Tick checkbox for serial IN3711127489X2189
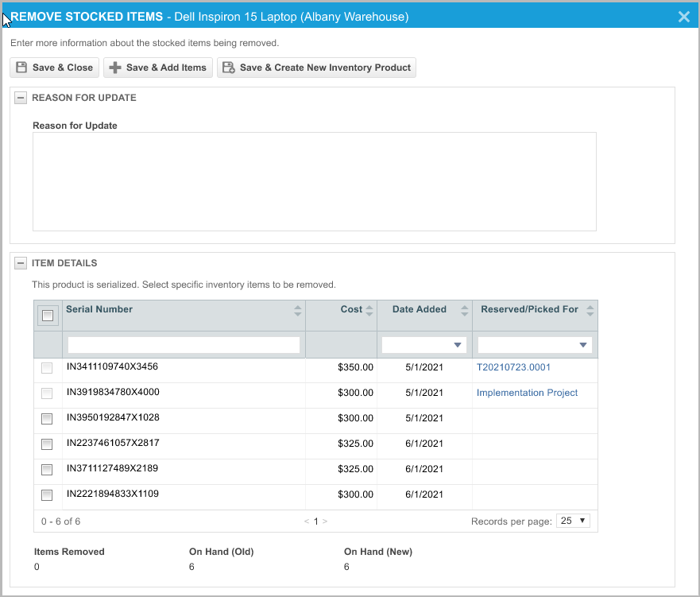700x597 pixels. coord(47,470)
